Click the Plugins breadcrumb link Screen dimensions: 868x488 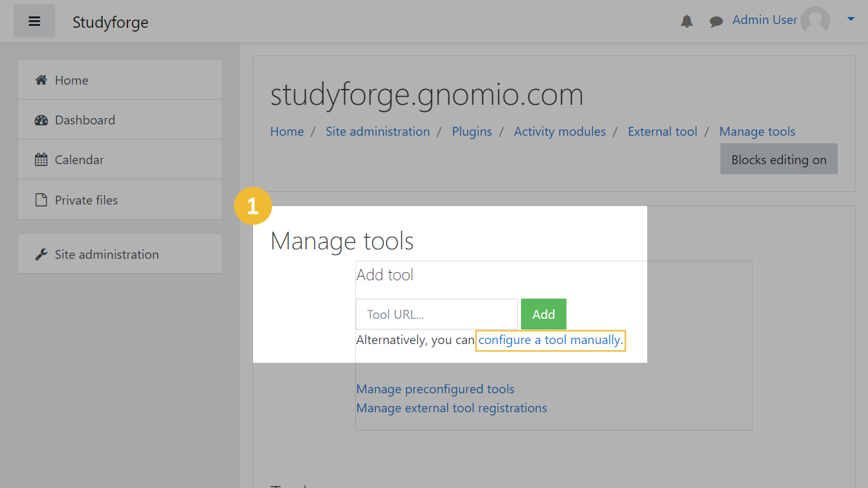[x=472, y=131]
